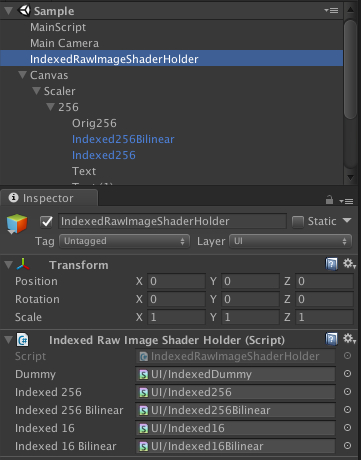Open the Inspector panel options menu icon
Image resolution: width=361 pixels, height=460 pixels.
click(x=346, y=201)
